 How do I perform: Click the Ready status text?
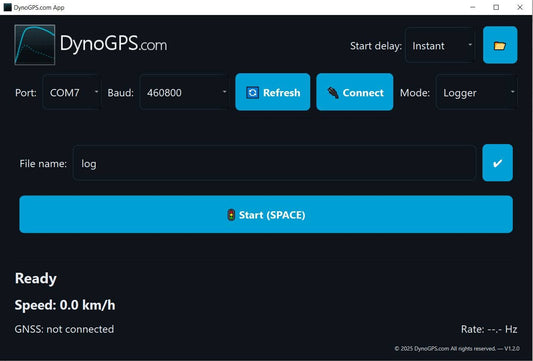(36, 278)
